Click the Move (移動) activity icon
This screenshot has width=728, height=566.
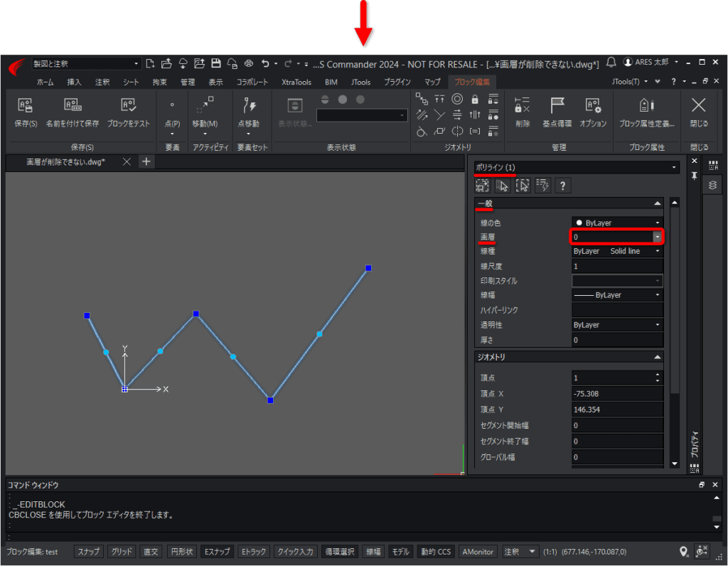coord(205,105)
